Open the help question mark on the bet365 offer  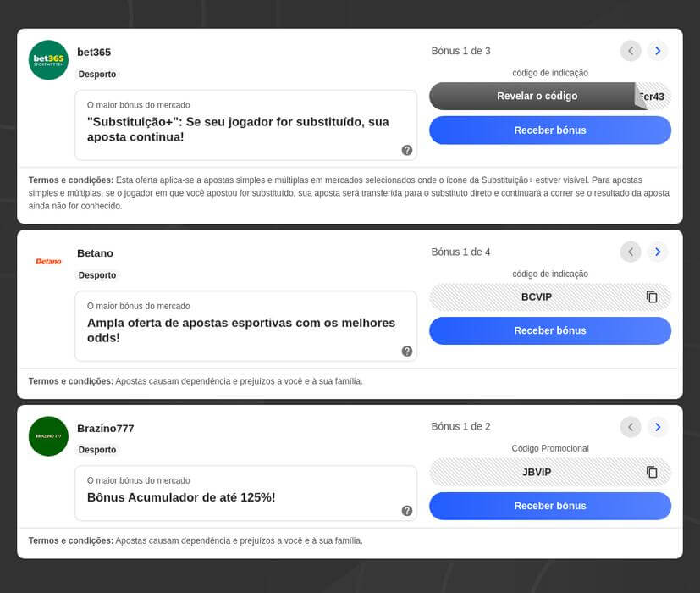coord(407,149)
